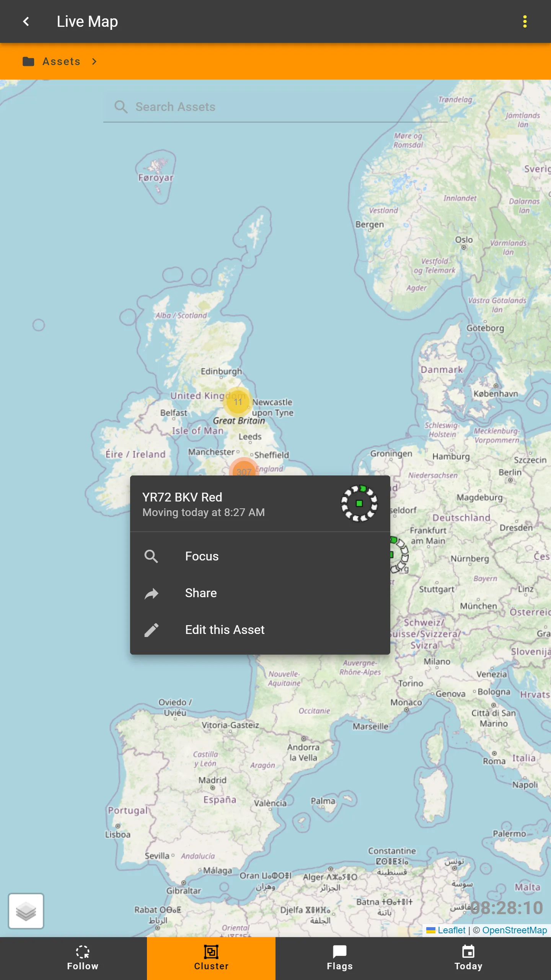Open the Leaflet attribution link
Image resolution: width=551 pixels, height=980 pixels.
tap(446, 930)
